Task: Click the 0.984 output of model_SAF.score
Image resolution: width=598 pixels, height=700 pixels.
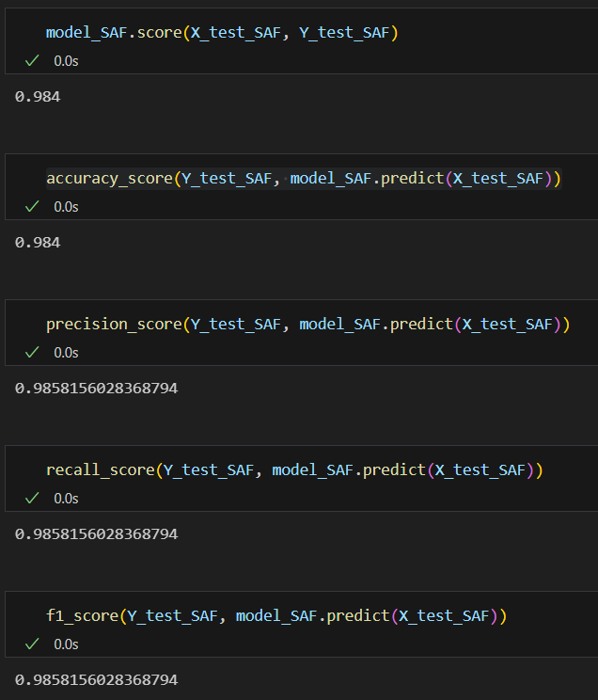Action: pos(38,97)
